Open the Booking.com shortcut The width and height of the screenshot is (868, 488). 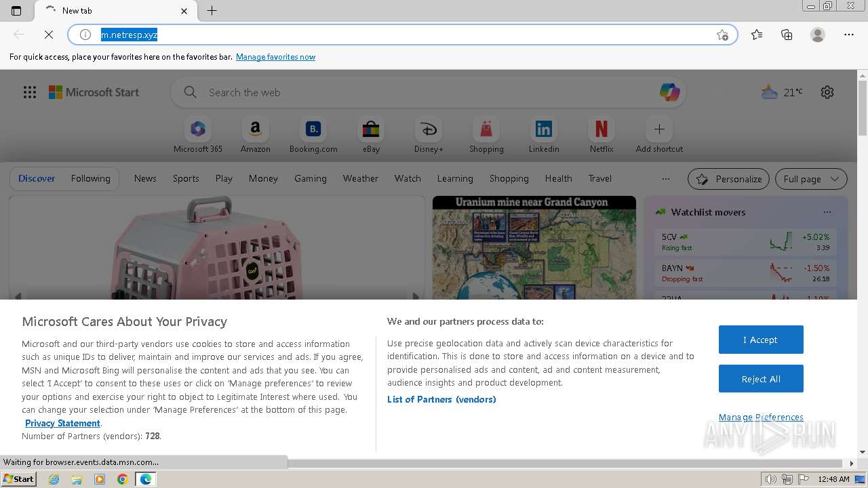click(x=313, y=136)
